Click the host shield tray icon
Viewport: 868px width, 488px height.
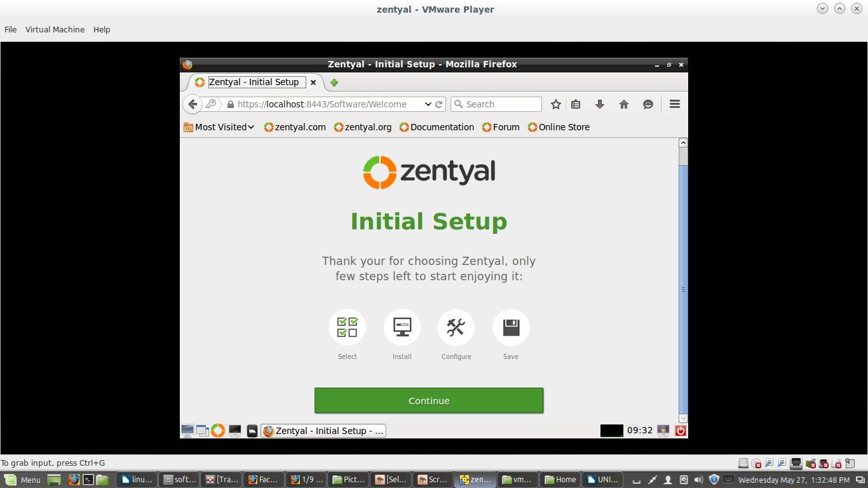pyautogui.click(x=714, y=480)
